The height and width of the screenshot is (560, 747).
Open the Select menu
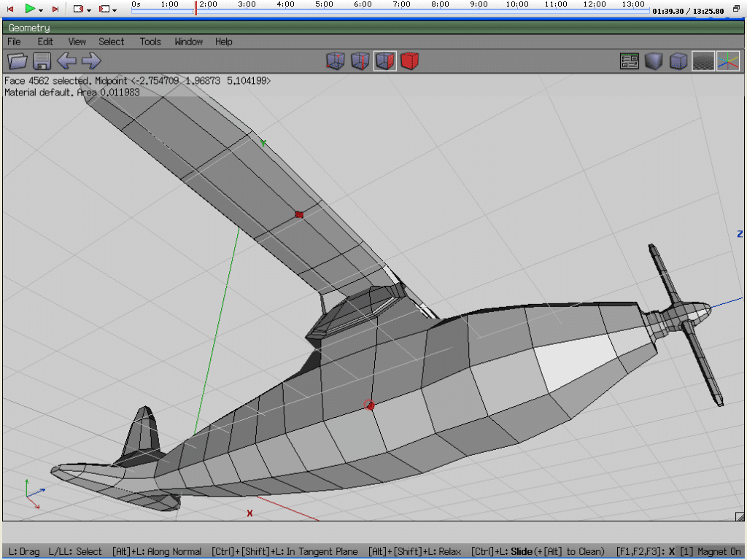pyautogui.click(x=112, y=42)
